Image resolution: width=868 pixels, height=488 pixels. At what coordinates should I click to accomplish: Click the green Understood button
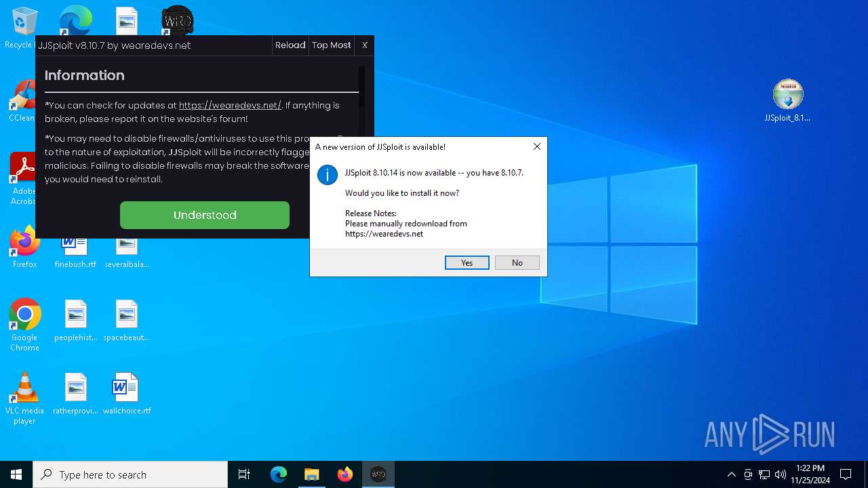[x=205, y=215]
